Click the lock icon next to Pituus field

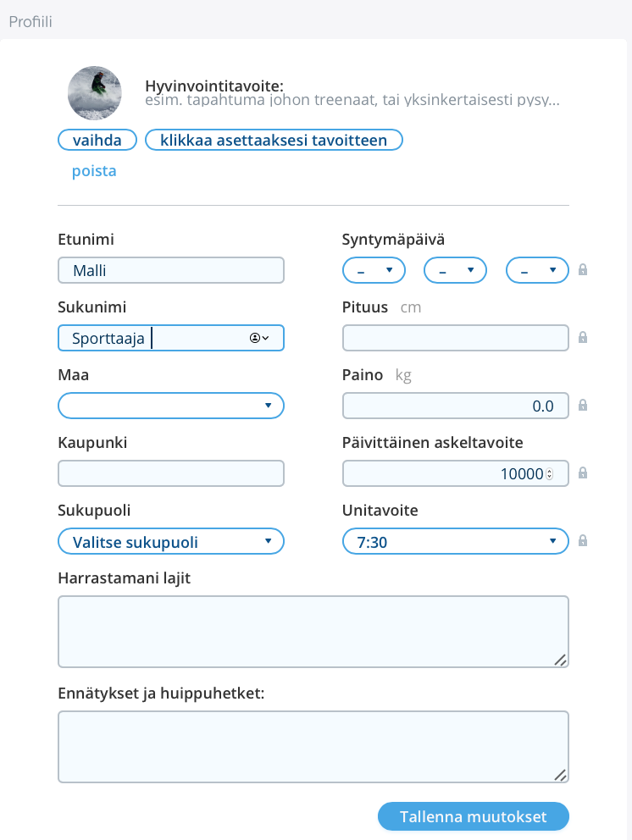(x=582, y=337)
